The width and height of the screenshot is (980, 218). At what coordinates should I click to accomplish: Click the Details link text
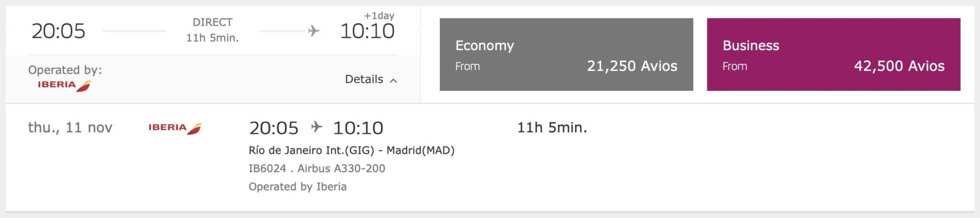click(x=364, y=79)
